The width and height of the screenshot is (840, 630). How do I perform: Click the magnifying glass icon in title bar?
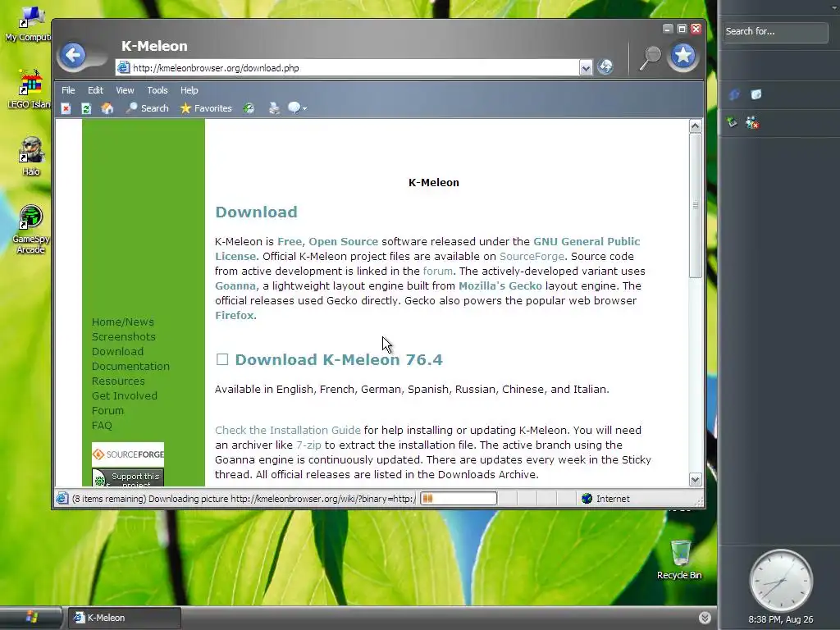click(x=651, y=58)
